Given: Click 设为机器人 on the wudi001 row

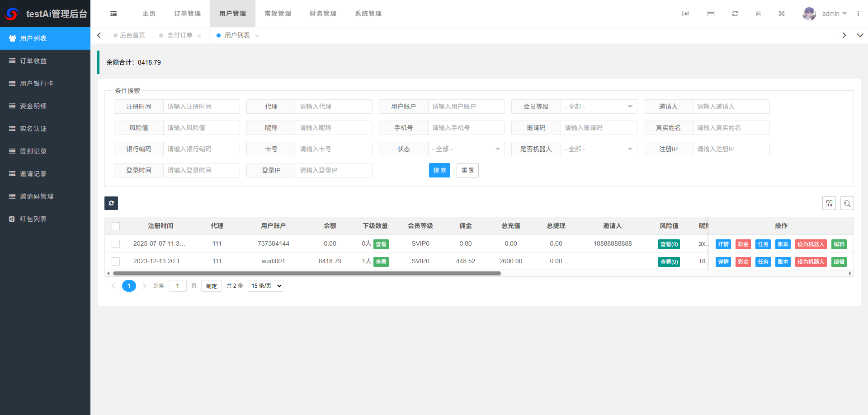Looking at the screenshot, I should point(811,261).
